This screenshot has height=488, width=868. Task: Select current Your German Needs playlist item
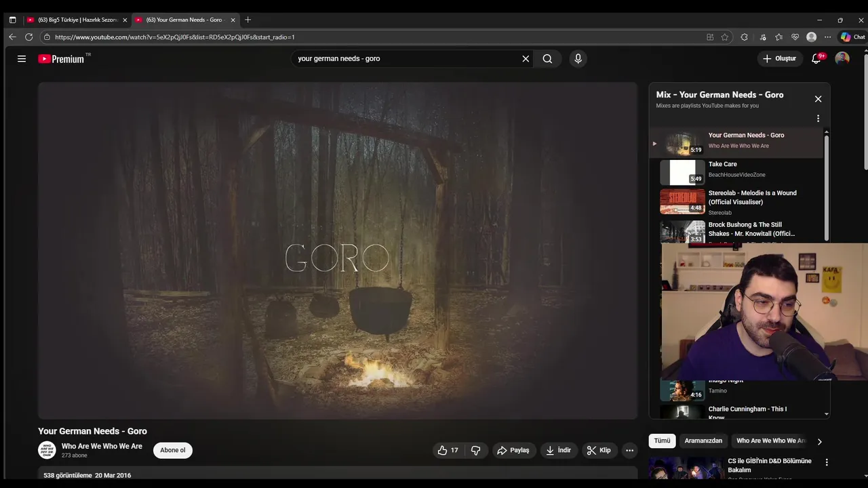tap(735, 143)
